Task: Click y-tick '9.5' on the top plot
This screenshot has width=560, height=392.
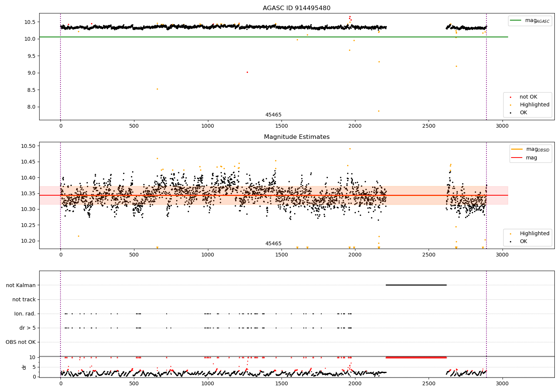Action: 31,56
